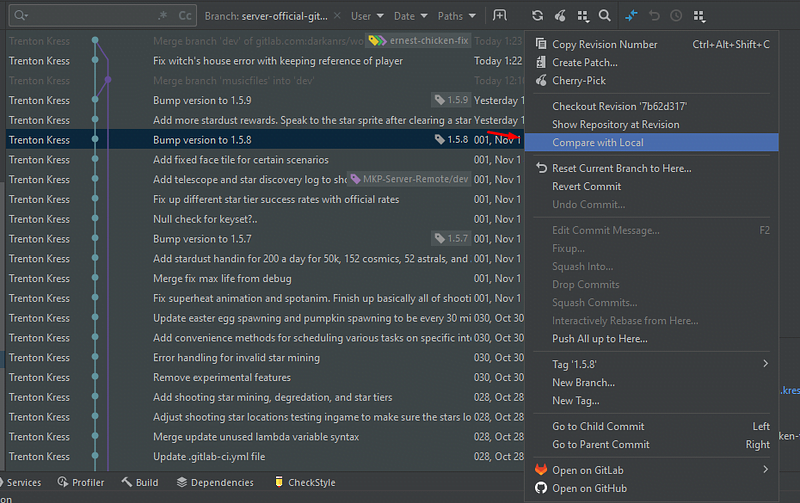Open the Profiler tool window
800x503 pixels.
(81, 482)
